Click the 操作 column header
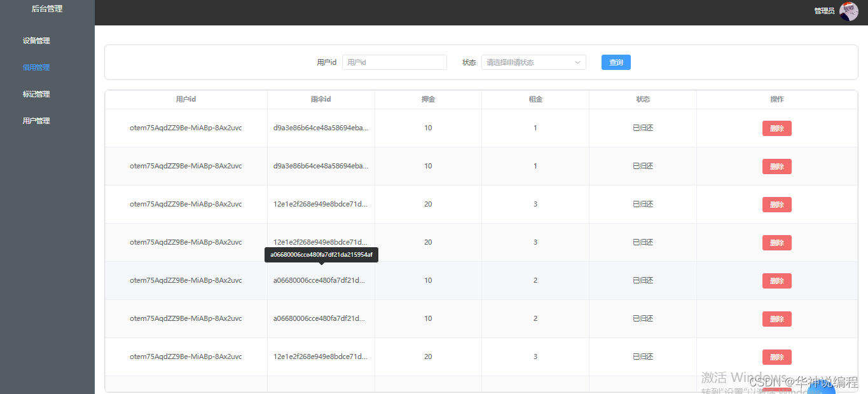 click(777, 99)
